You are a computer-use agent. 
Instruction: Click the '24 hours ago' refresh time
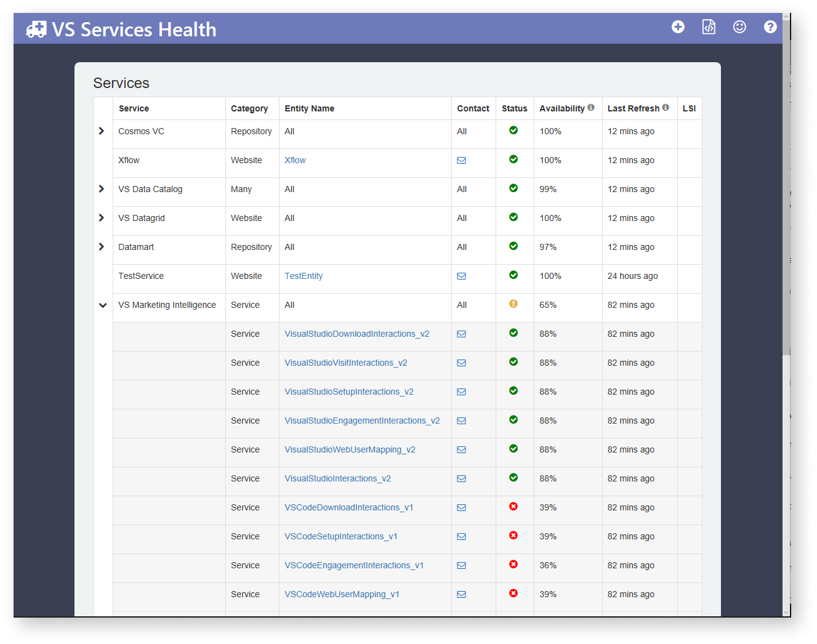coord(632,276)
